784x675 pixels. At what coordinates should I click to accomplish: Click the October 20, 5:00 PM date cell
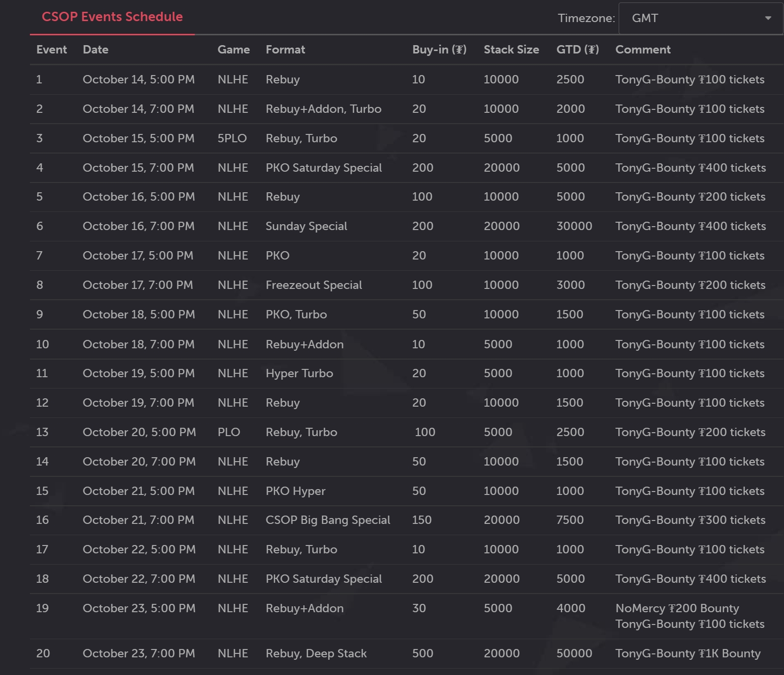[x=139, y=432]
